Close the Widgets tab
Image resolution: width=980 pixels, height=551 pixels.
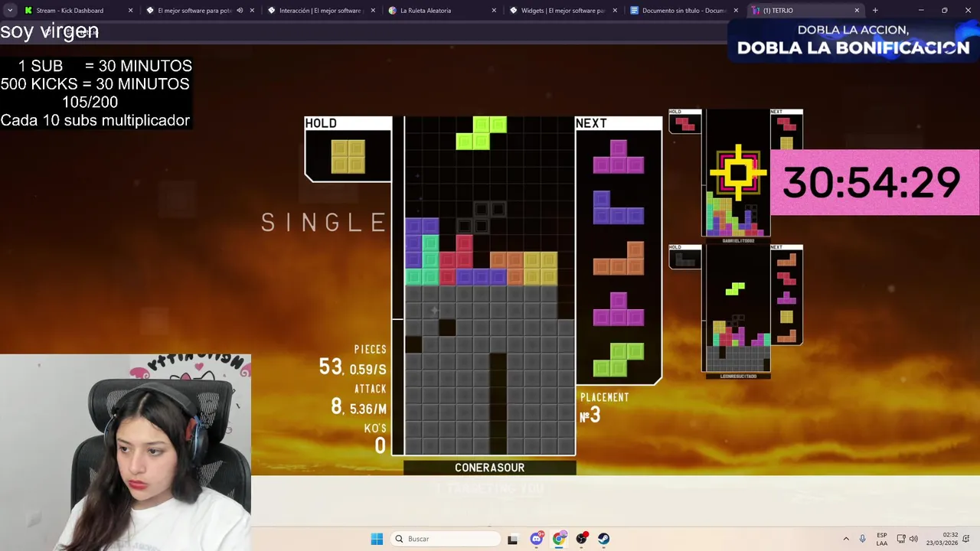coord(615,11)
